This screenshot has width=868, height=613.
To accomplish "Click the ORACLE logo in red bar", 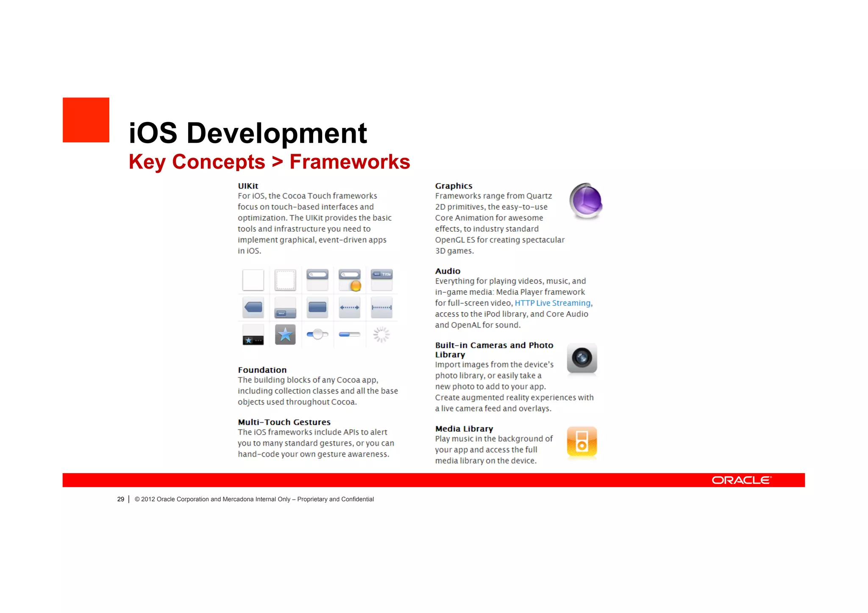I will [x=742, y=480].
